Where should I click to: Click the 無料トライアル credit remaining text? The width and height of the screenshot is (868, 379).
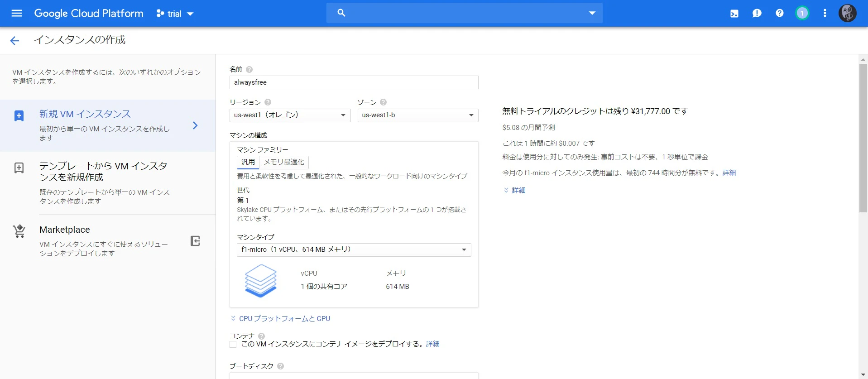(x=595, y=111)
